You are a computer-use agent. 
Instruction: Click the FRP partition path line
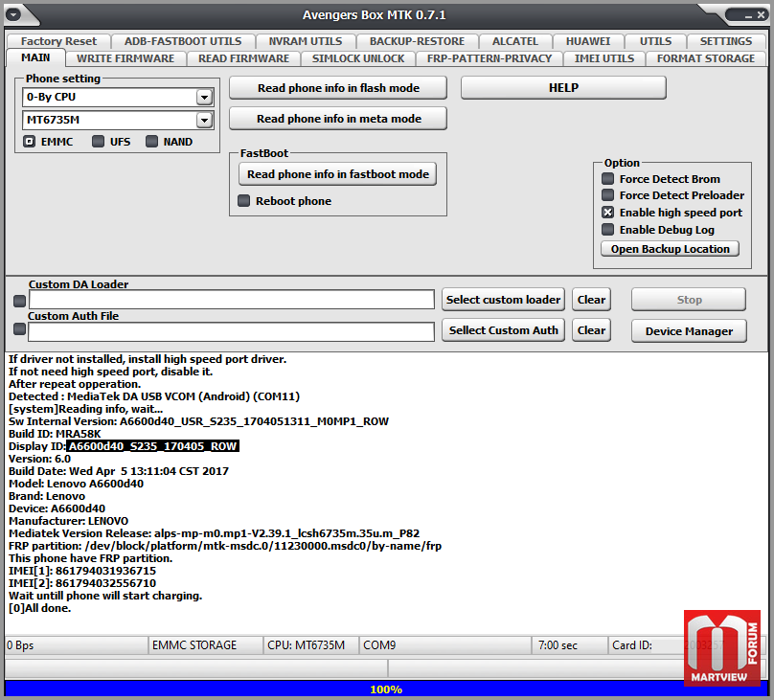click(225, 546)
